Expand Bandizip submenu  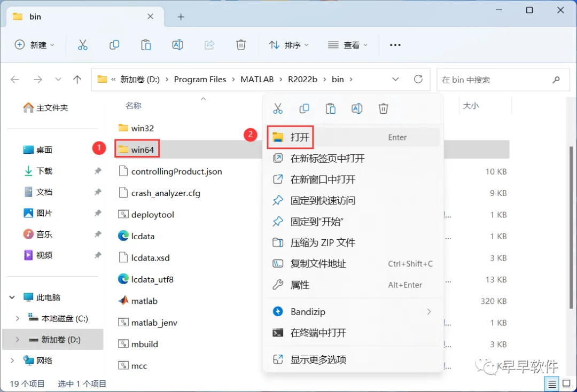tap(428, 312)
